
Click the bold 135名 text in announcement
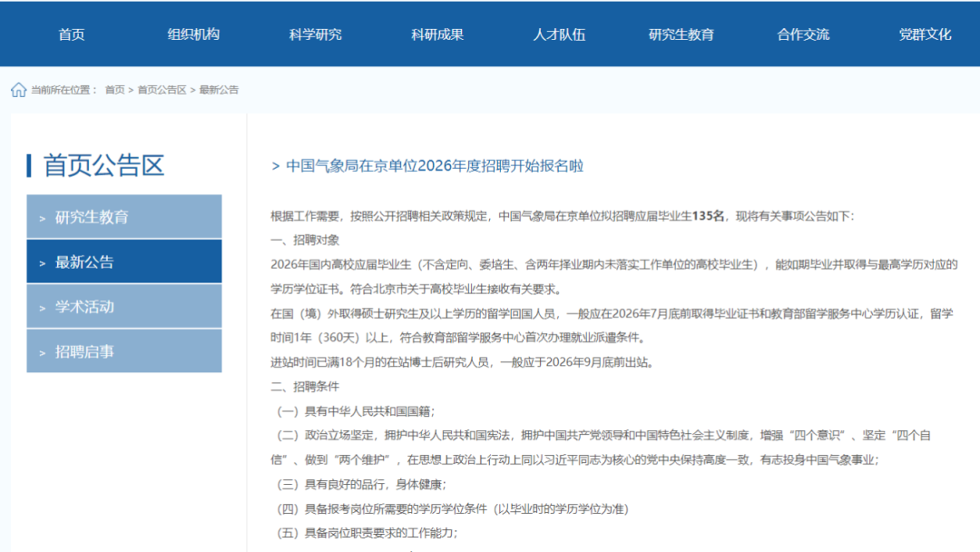click(x=709, y=216)
